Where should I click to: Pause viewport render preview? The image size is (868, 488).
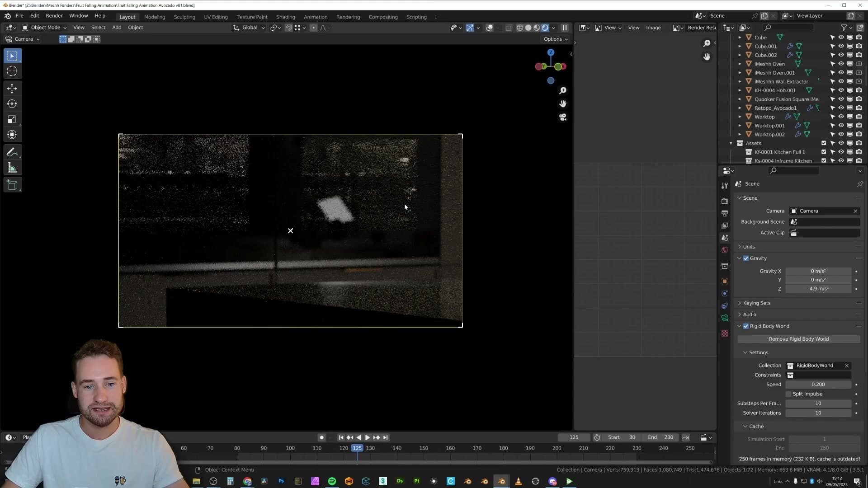tap(565, 28)
